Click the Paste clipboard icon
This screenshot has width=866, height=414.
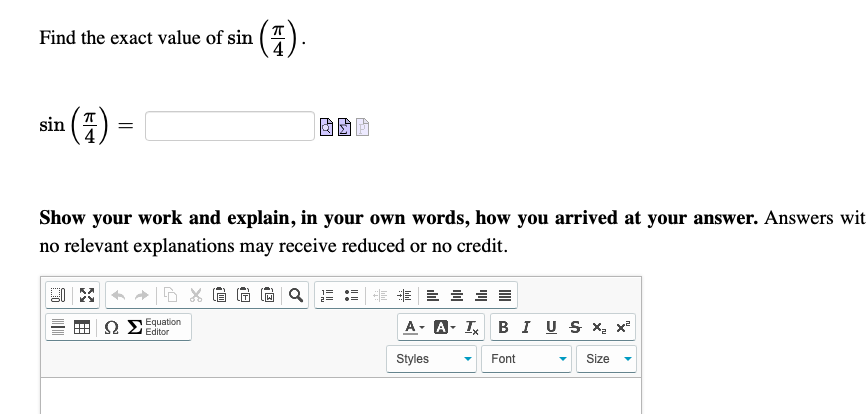(x=219, y=295)
